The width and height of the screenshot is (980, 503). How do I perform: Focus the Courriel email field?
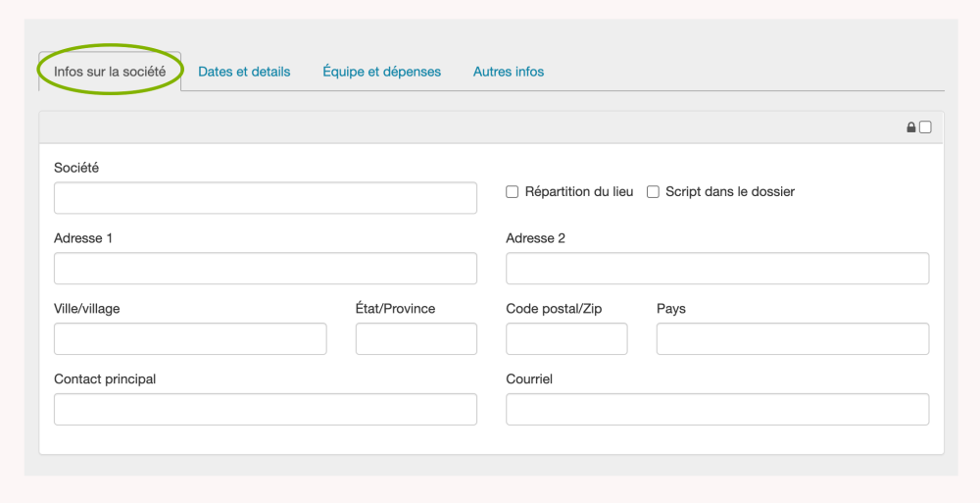point(716,410)
